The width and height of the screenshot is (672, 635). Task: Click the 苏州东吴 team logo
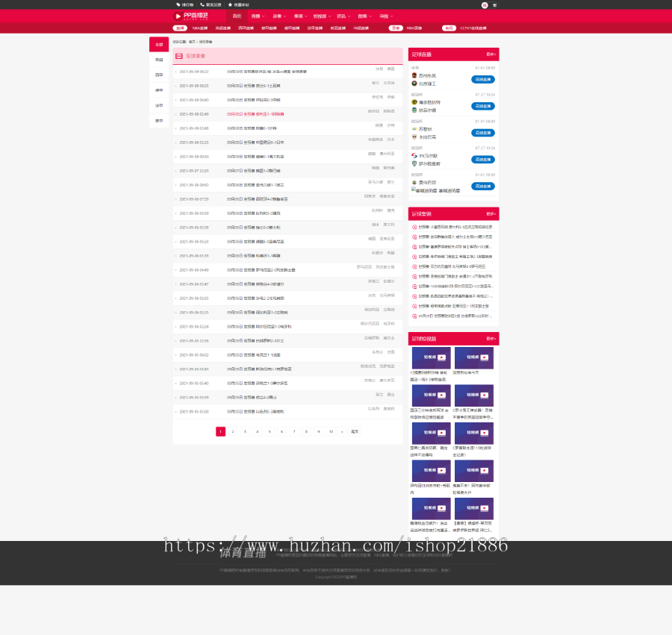click(x=414, y=75)
